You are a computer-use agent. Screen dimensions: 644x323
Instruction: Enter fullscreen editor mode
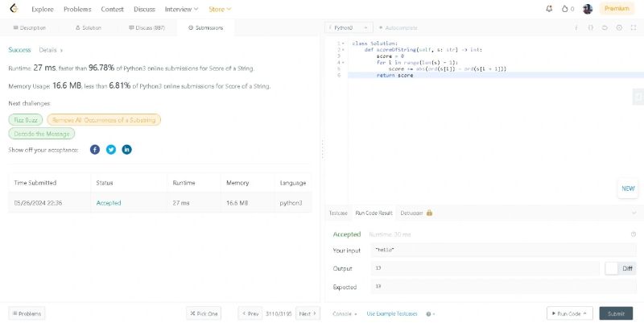click(632, 27)
